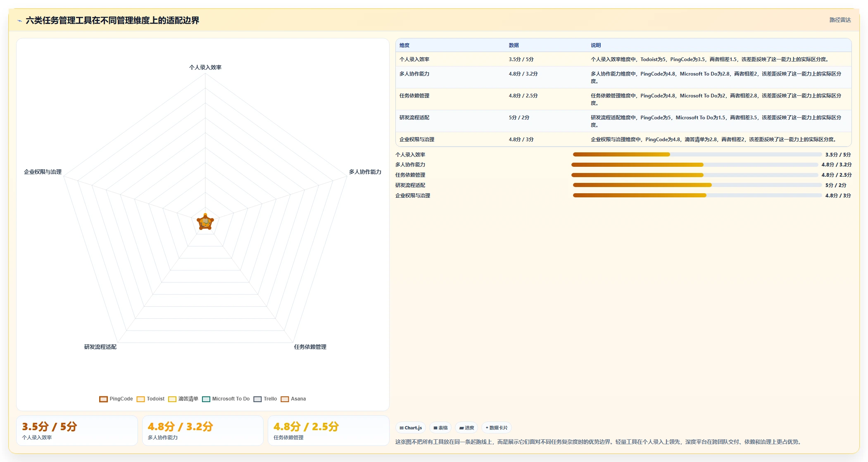Image resolution: width=868 pixels, height=462 pixels.
Task: Click the radar data points at chart center
Action: click(205, 222)
